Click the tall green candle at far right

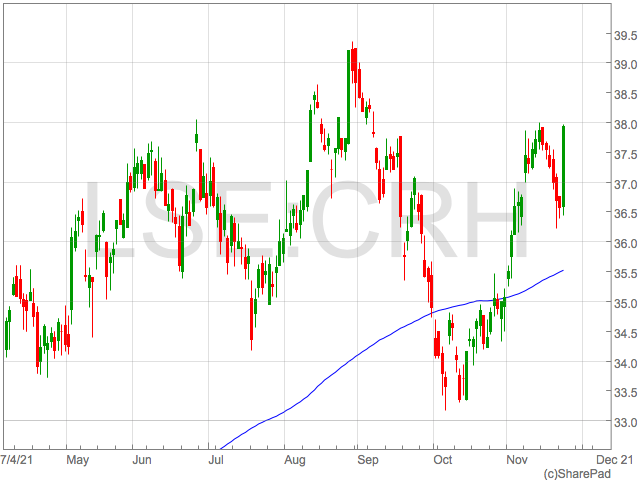(565, 165)
